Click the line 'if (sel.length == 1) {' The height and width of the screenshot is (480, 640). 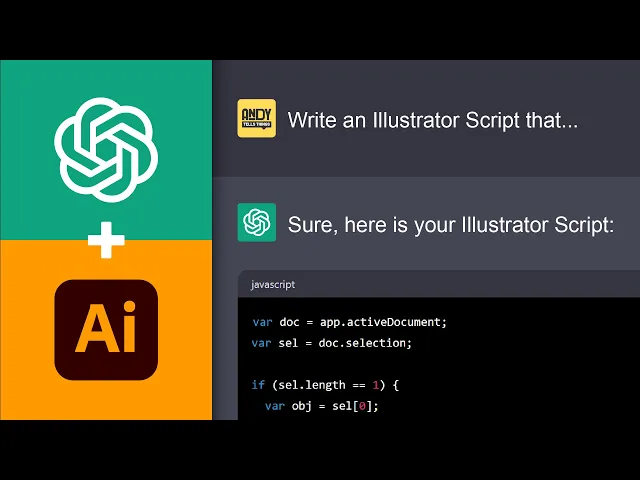[x=325, y=385]
